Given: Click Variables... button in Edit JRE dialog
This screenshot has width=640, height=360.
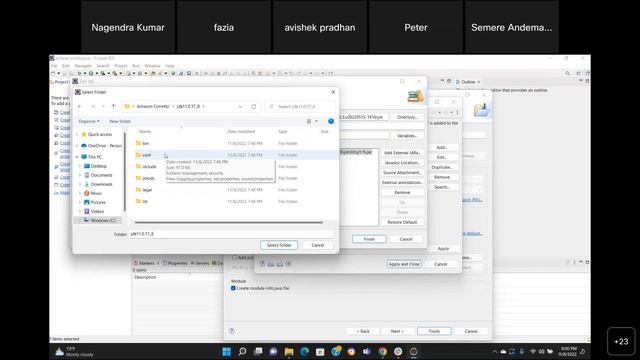Looking at the screenshot, I should 407,136.
